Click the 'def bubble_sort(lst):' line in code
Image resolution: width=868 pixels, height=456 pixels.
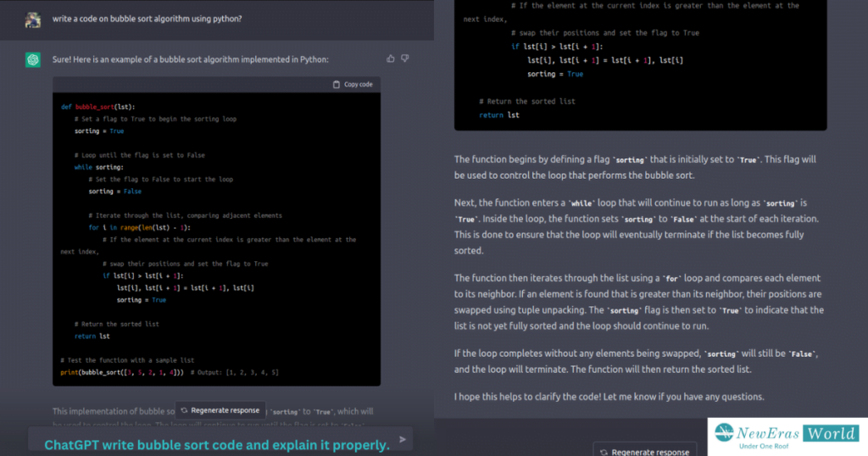pyautogui.click(x=97, y=107)
